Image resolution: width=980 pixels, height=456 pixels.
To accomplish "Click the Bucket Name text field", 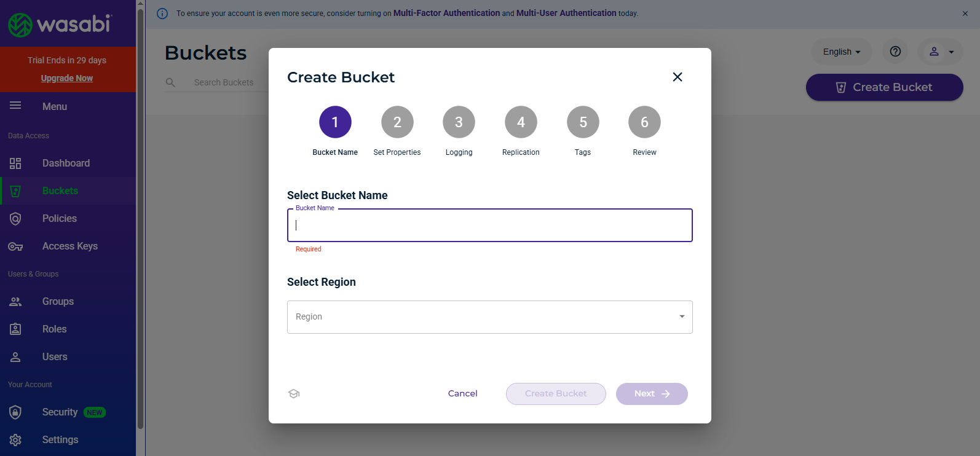I will [x=489, y=226].
